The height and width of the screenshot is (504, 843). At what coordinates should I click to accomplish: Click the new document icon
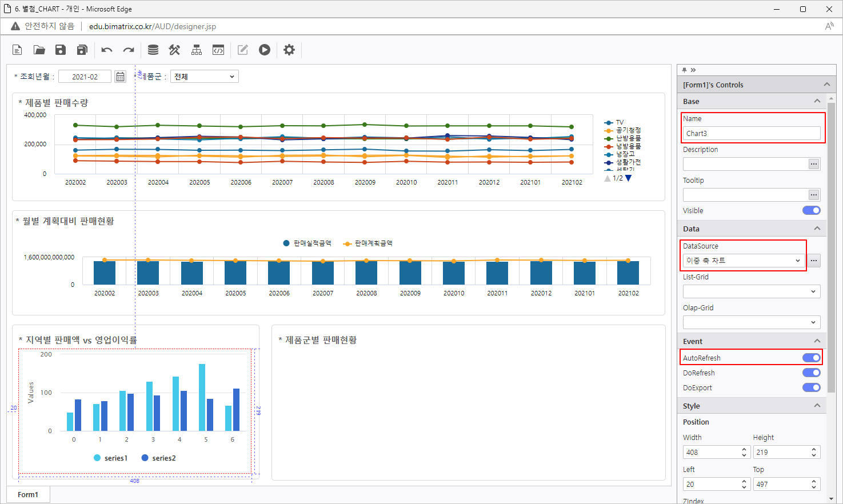click(17, 50)
